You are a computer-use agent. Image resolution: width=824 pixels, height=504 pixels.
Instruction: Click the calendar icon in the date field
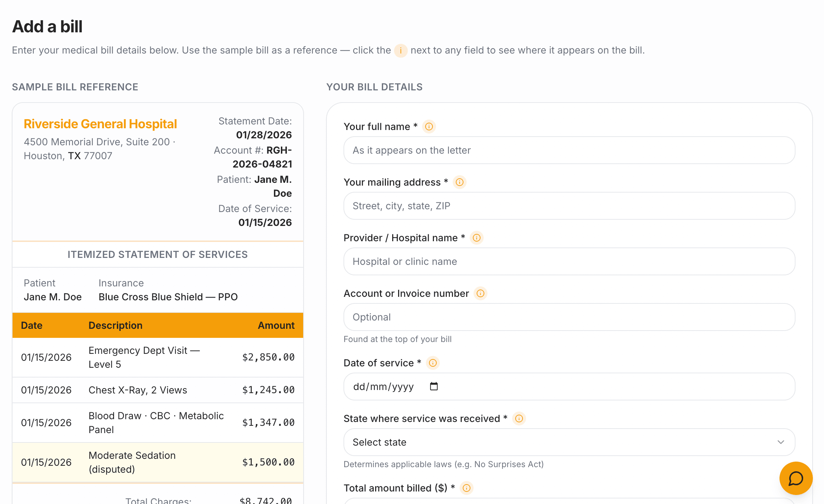[433, 386]
